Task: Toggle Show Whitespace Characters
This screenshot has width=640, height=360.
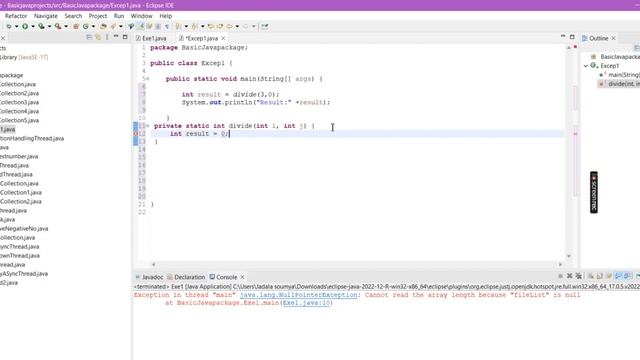Action: click(167, 27)
